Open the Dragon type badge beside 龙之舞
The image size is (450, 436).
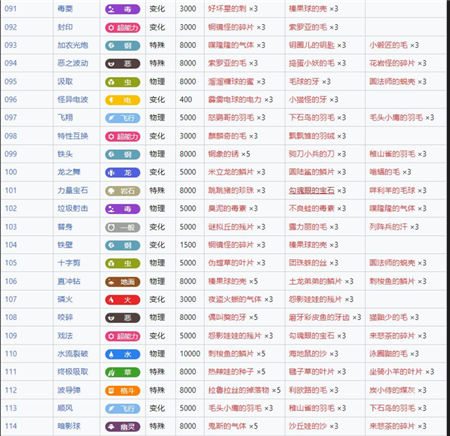122,173
